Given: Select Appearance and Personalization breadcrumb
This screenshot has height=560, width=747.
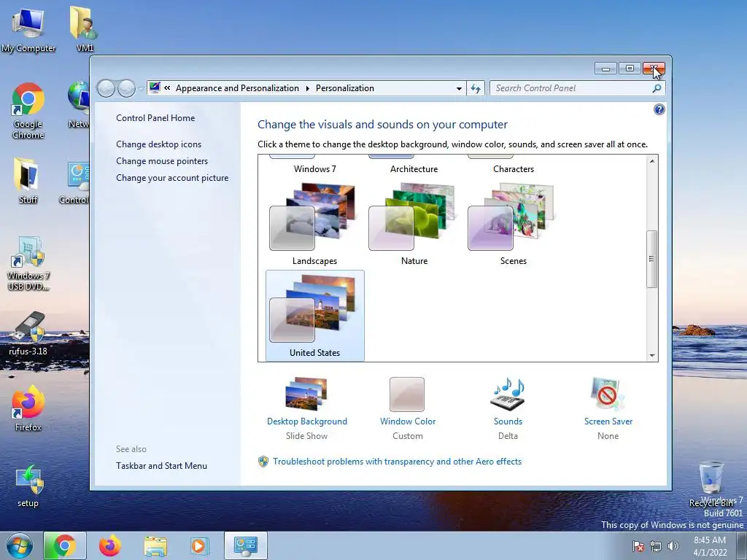Looking at the screenshot, I should 237,88.
